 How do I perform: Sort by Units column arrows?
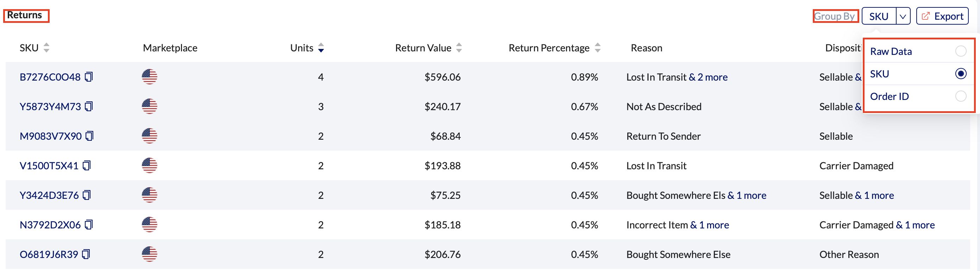[321, 48]
